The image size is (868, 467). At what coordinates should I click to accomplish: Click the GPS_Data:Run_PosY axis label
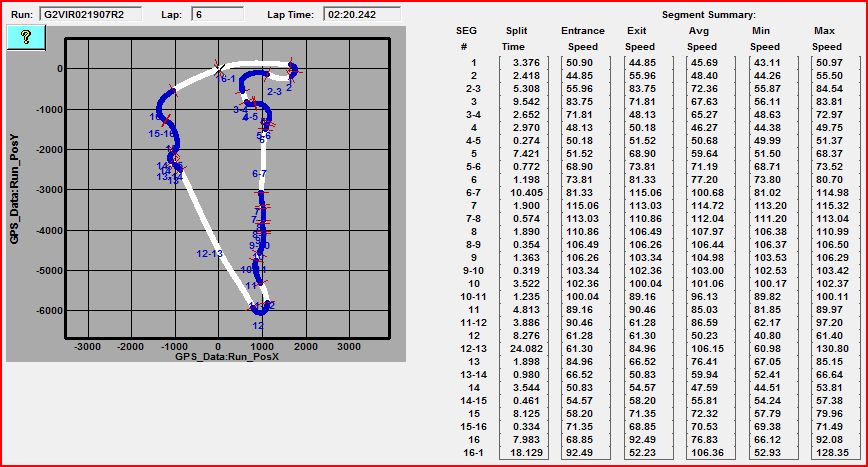[x=14, y=189]
